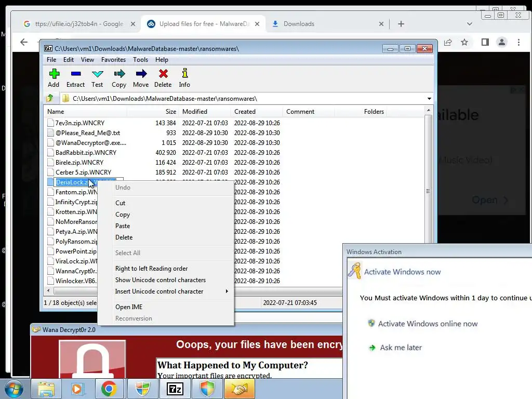Image resolution: width=532 pixels, height=399 pixels.
Task: Click the Comment column header
Action: (309, 112)
